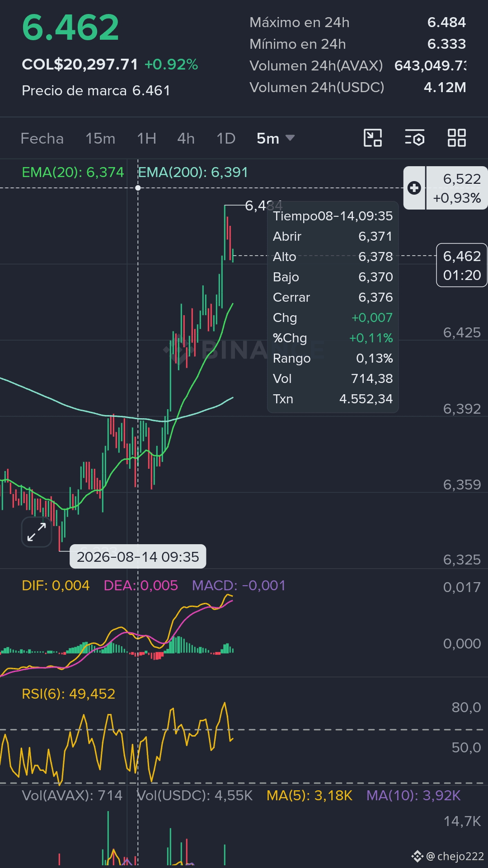Tap Volumen 24h(USDC) value 4.12M
Screen dimensions: 488x868
point(445,87)
